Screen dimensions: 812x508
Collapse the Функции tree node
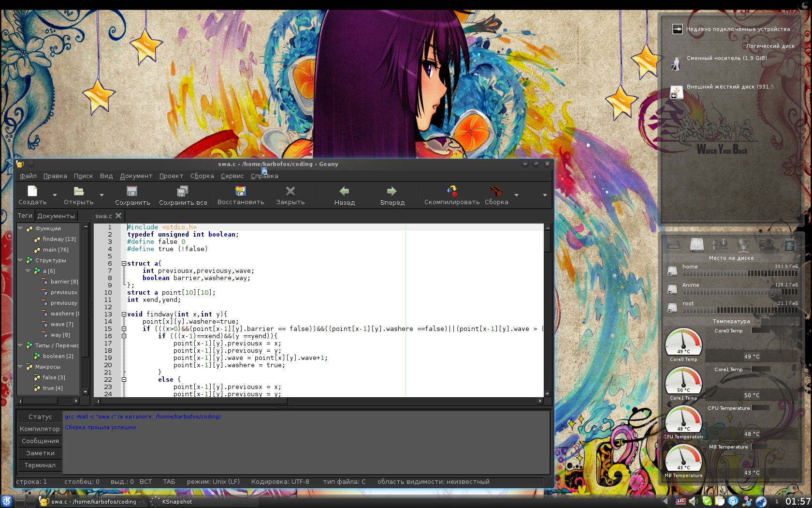pos(20,228)
